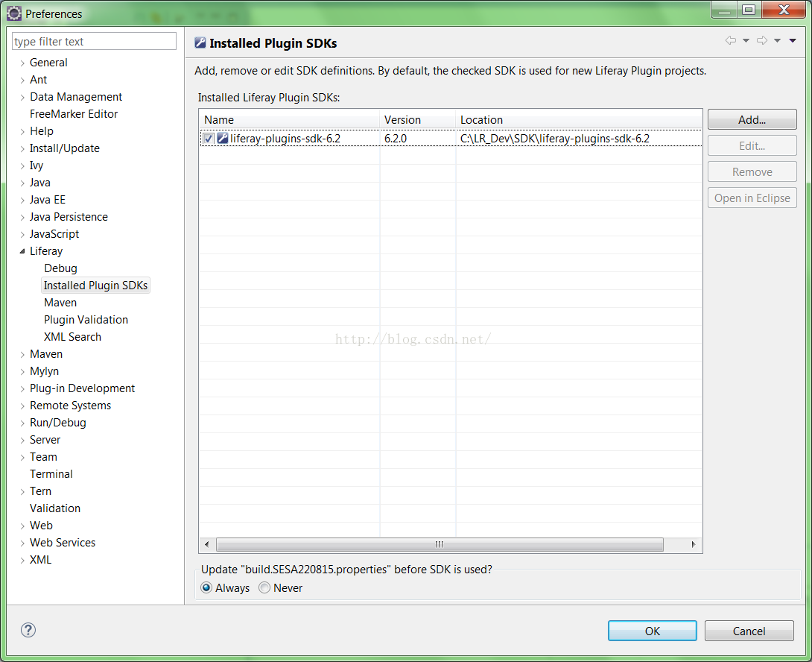Sort by the Location column header

point(579,120)
